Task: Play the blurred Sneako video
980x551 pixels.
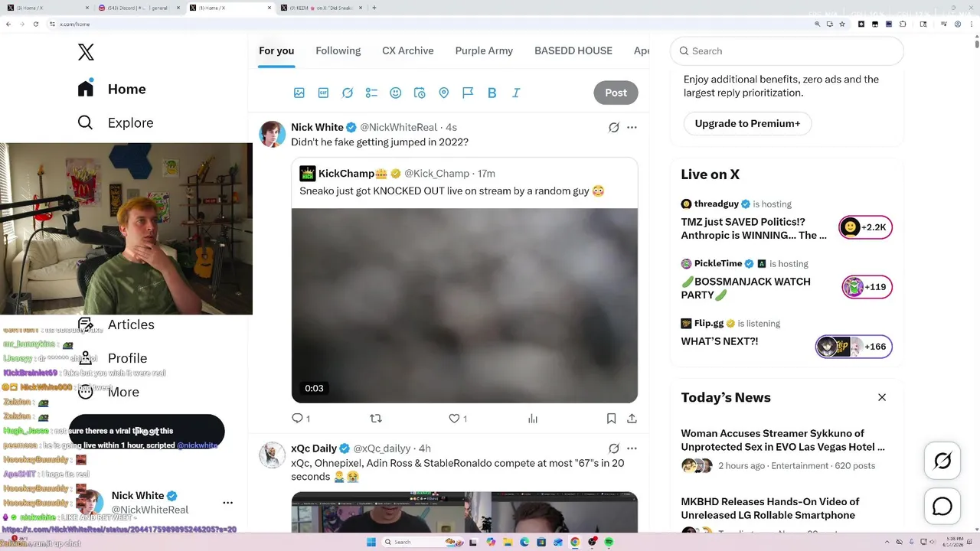Action: coord(464,305)
